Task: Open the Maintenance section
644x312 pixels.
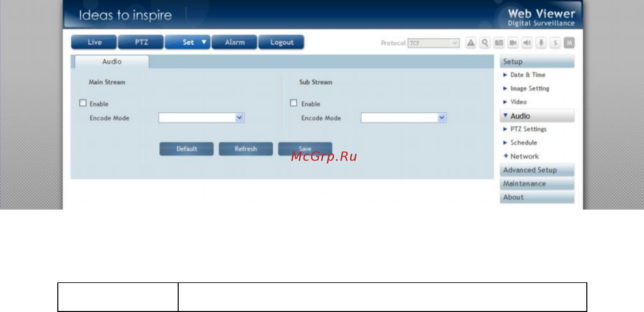Action: click(x=537, y=184)
